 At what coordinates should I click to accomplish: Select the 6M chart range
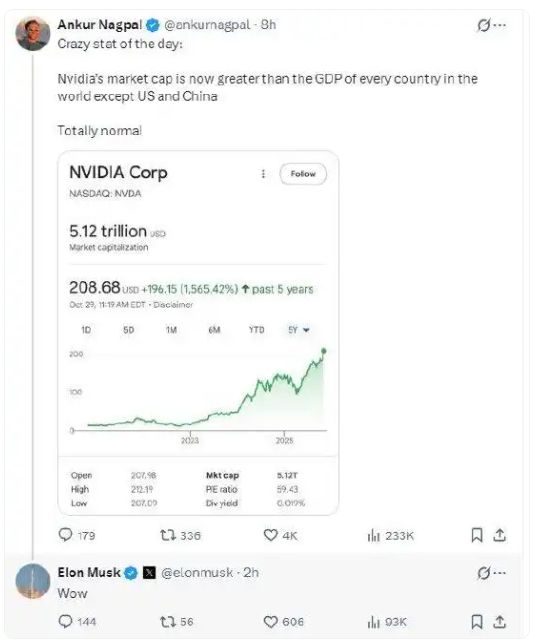pos(214,330)
